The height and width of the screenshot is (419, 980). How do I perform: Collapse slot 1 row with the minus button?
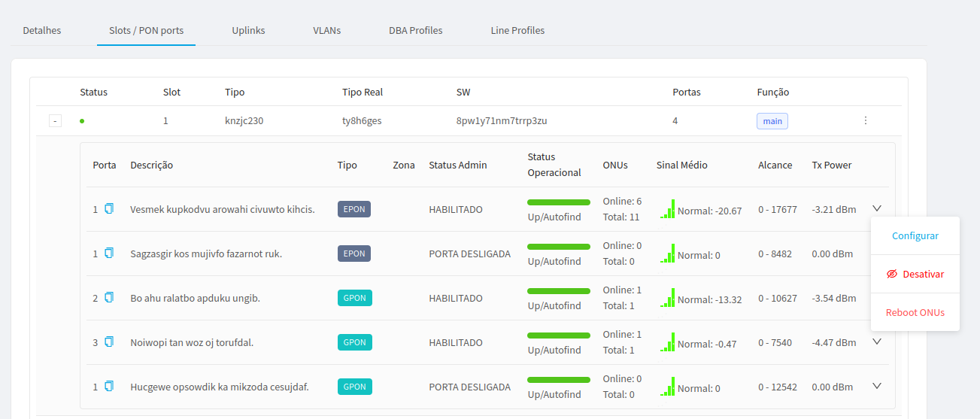point(55,121)
